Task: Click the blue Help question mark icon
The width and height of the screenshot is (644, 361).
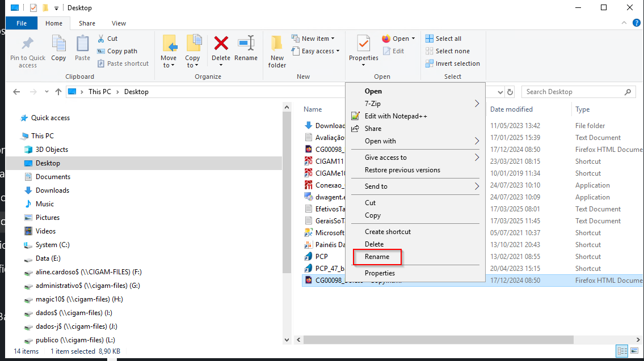Action: pos(636,23)
